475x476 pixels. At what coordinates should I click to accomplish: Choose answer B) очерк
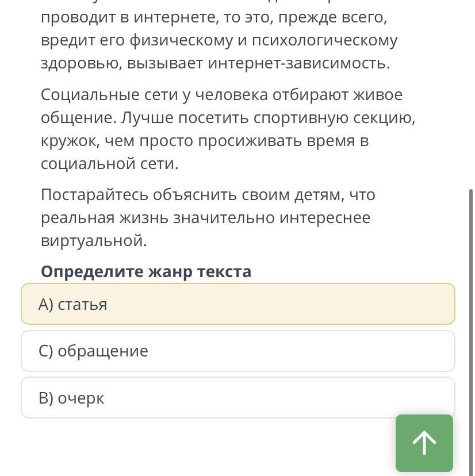pos(238,398)
